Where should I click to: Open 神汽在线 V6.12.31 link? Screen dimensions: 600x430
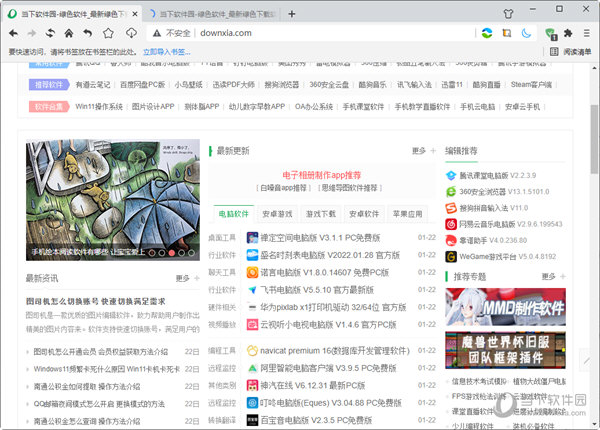click(x=313, y=386)
